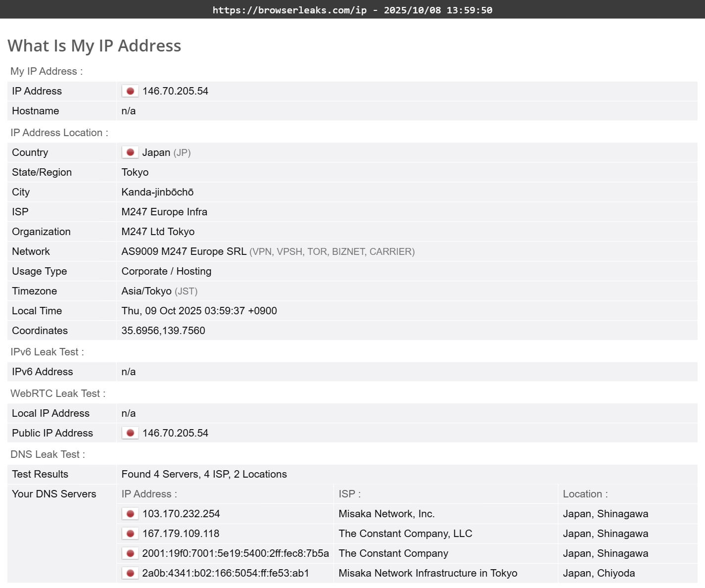Click the flag beside DNS server 167.179.109.118

click(x=130, y=534)
